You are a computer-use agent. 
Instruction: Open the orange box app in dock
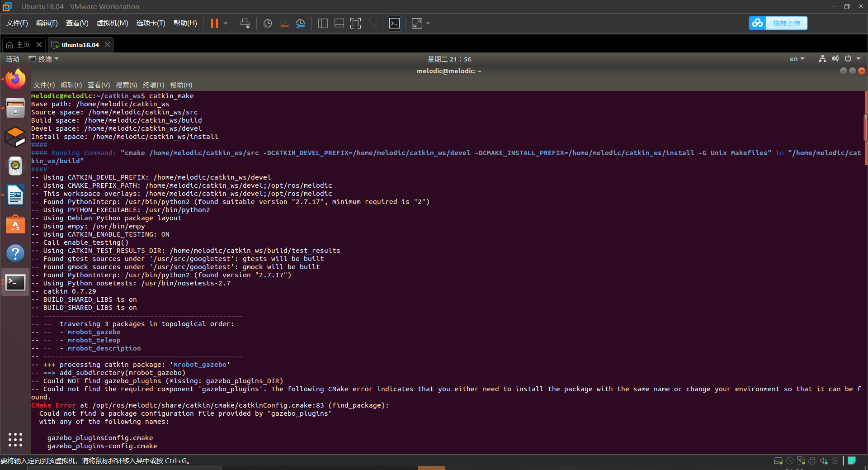pos(15,137)
